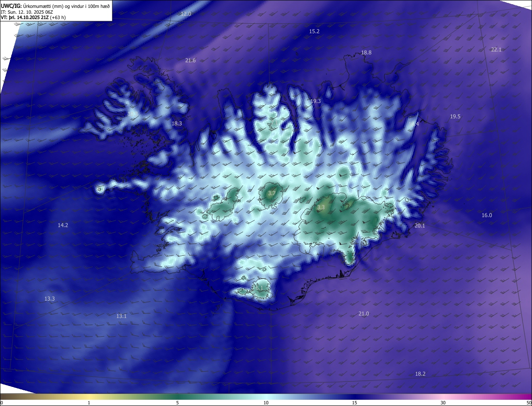Image resolution: width=532 pixels, height=406 pixels.
Task: Click the glacier minimum value 3.3
Action: click(321, 207)
